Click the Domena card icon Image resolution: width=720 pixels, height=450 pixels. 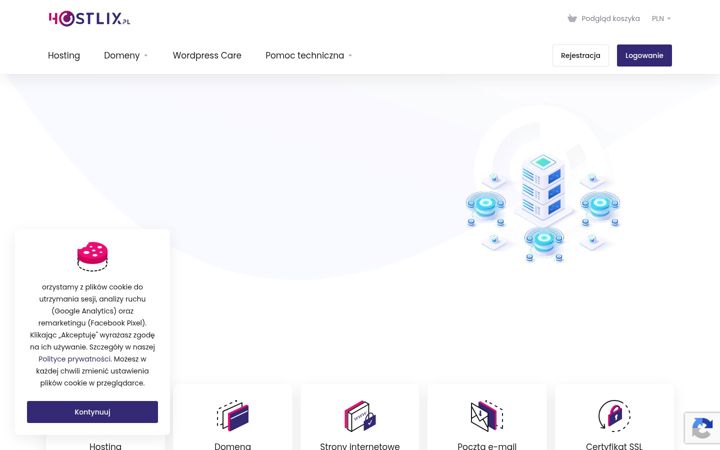click(232, 416)
